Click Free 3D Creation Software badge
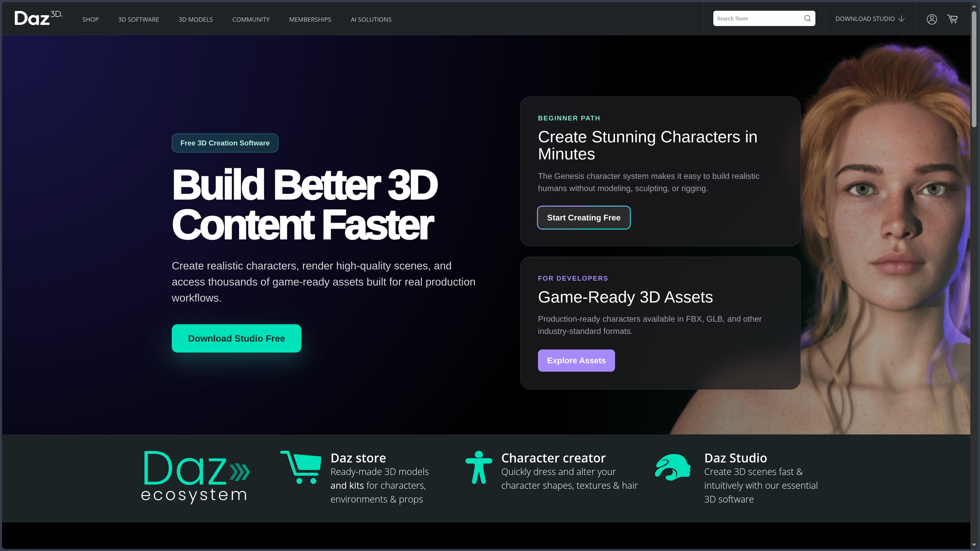The height and width of the screenshot is (551, 980). tap(225, 143)
